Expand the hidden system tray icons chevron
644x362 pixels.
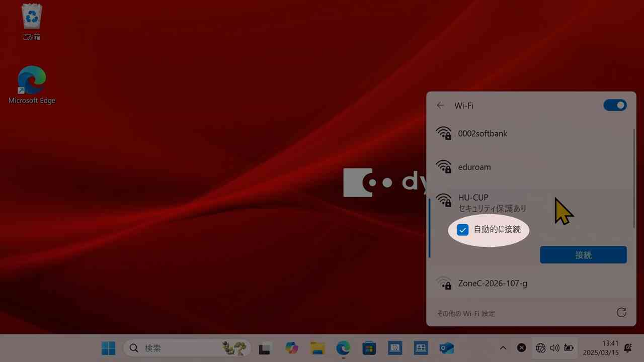pos(503,348)
